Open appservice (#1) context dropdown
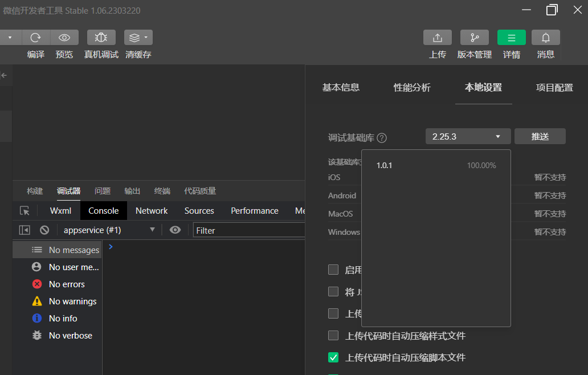Screen dimensions: 588x375 (109, 230)
